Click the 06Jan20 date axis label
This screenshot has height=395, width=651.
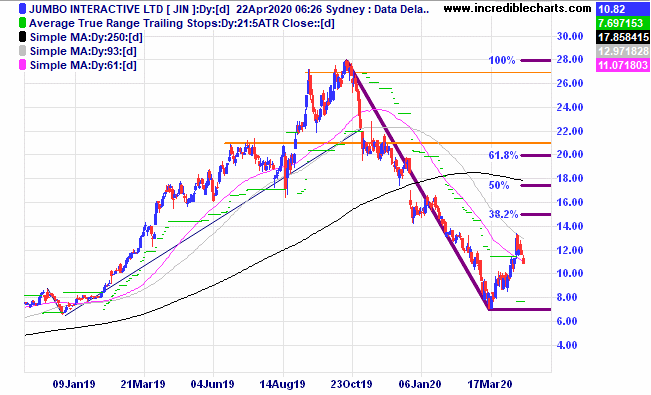click(420, 384)
